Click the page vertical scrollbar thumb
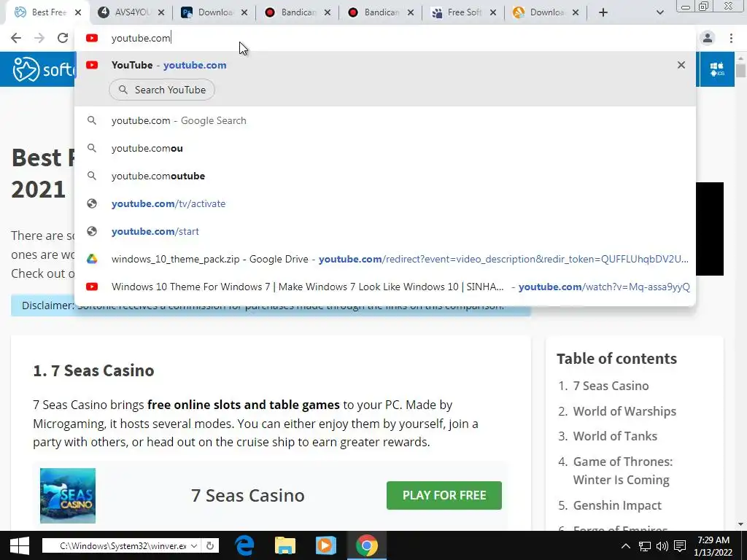The height and width of the screenshot is (560, 747). pos(740,70)
